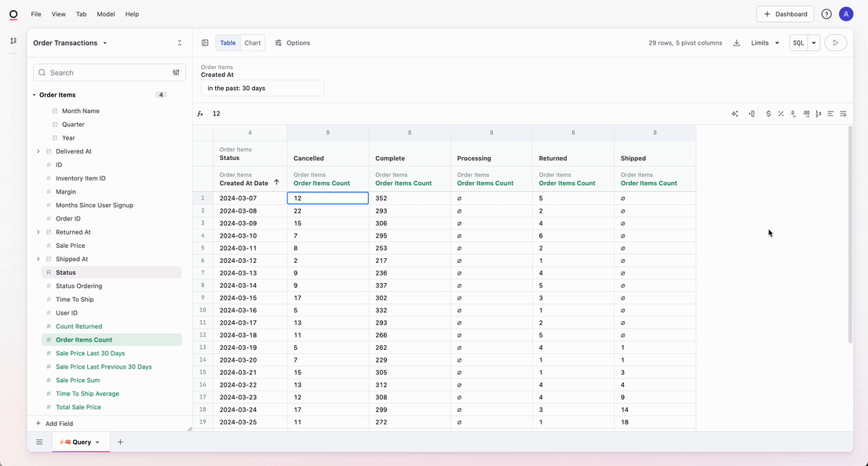Open the help question mark icon

826,14
